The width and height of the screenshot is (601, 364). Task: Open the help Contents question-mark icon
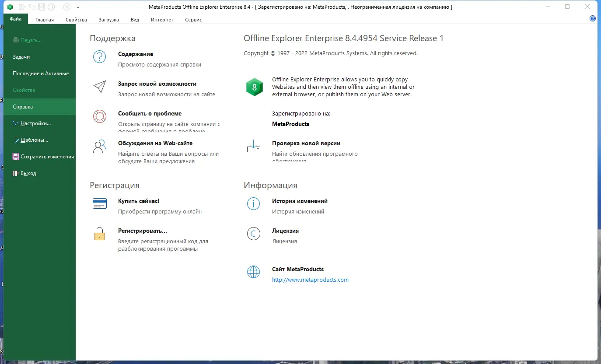(100, 56)
